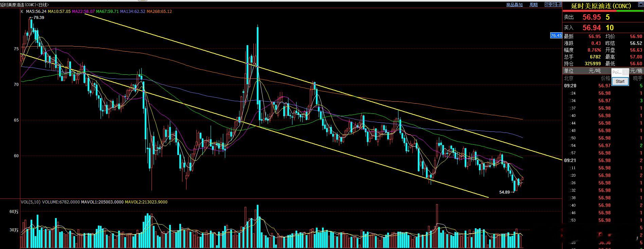Select the :26 tick row
The image size is (644, 249).
603,183
